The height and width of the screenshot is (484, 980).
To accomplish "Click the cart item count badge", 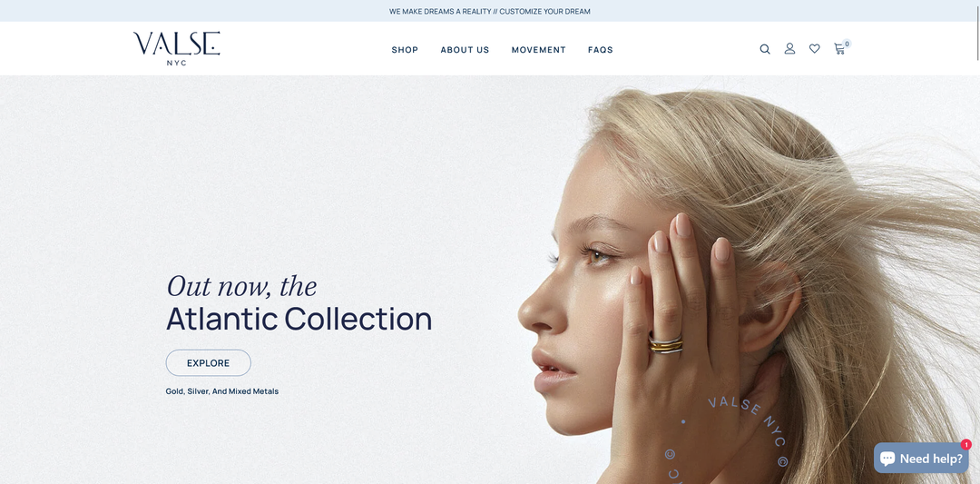I will coord(847,44).
